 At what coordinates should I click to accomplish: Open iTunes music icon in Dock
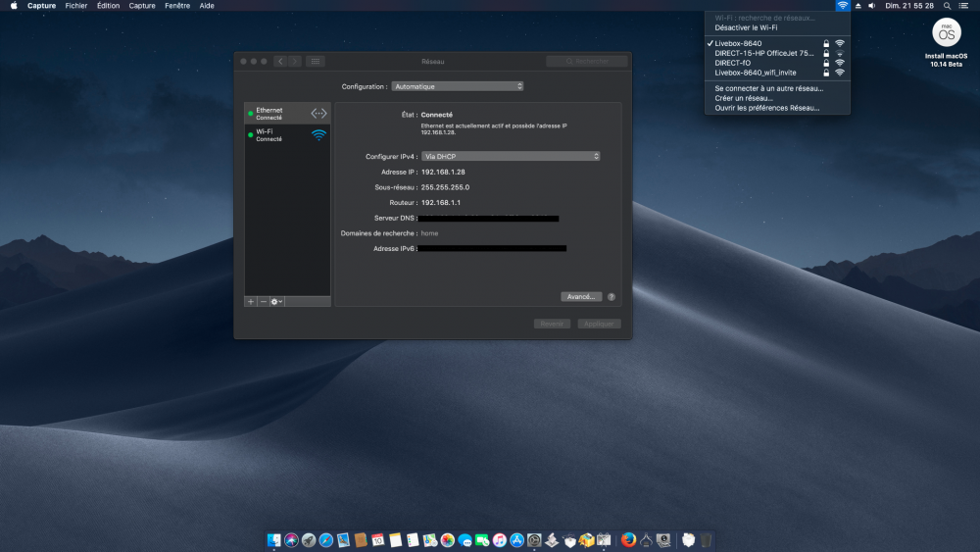(500, 540)
